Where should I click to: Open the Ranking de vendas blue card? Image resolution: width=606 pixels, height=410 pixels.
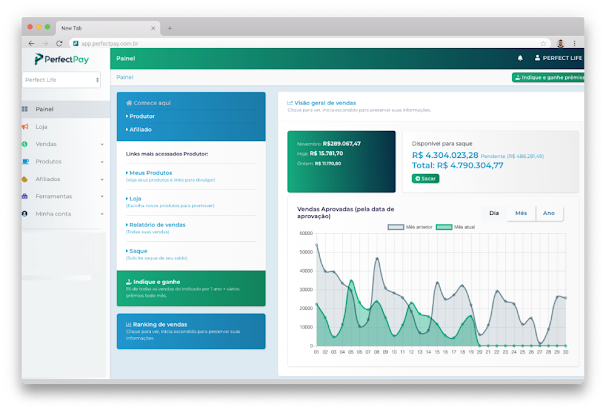coord(191,331)
